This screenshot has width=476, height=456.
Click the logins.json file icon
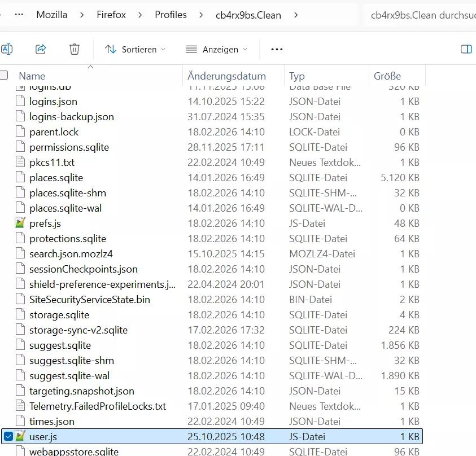[x=20, y=100]
